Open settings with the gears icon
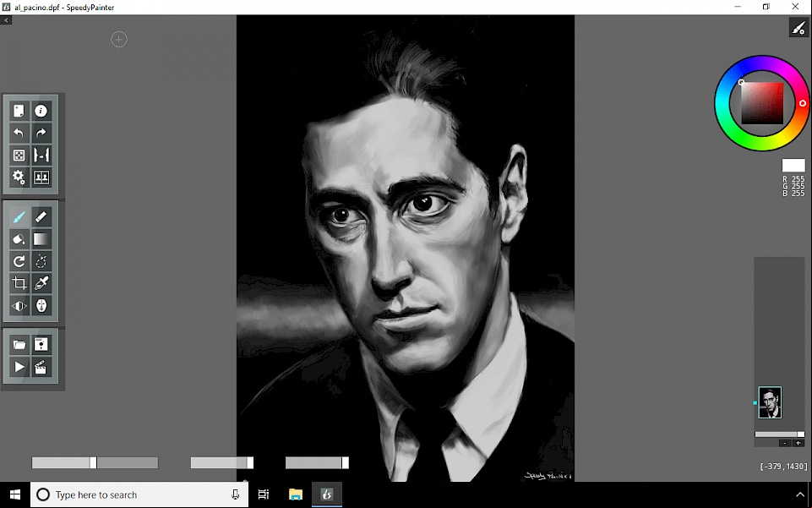This screenshot has height=508, width=812. click(19, 178)
